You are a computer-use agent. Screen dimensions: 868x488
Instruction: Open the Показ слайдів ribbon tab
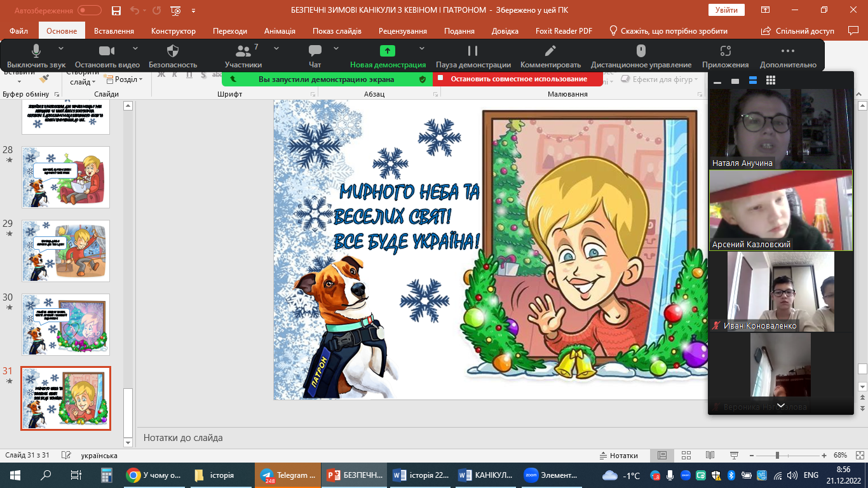coord(337,30)
